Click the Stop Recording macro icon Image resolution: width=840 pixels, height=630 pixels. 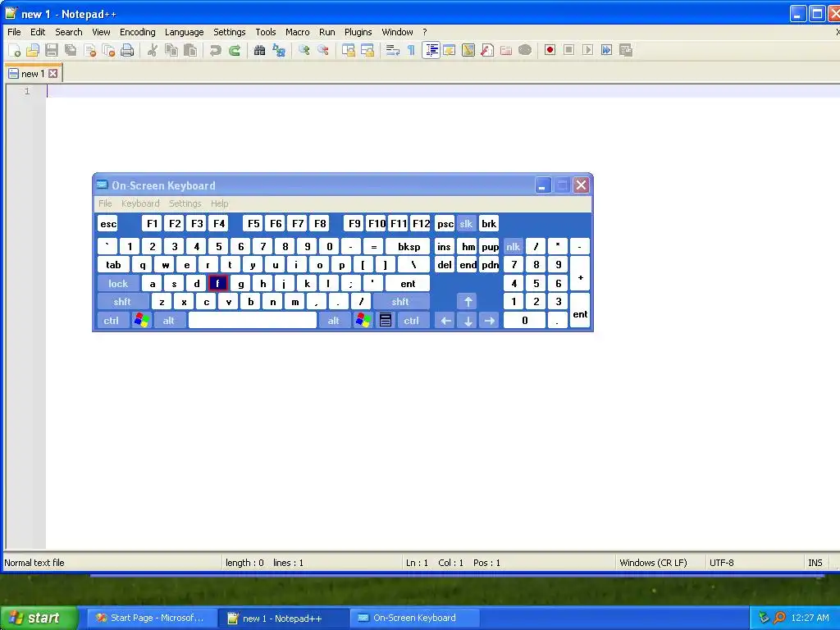click(x=569, y=50)
